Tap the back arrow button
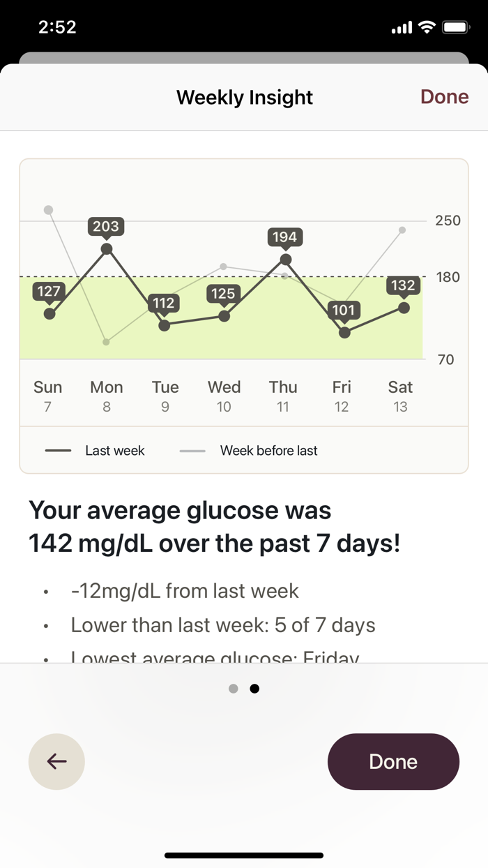The width and height of the screenshot is (488, 868). pyautogui.click(x=56, y=762)
